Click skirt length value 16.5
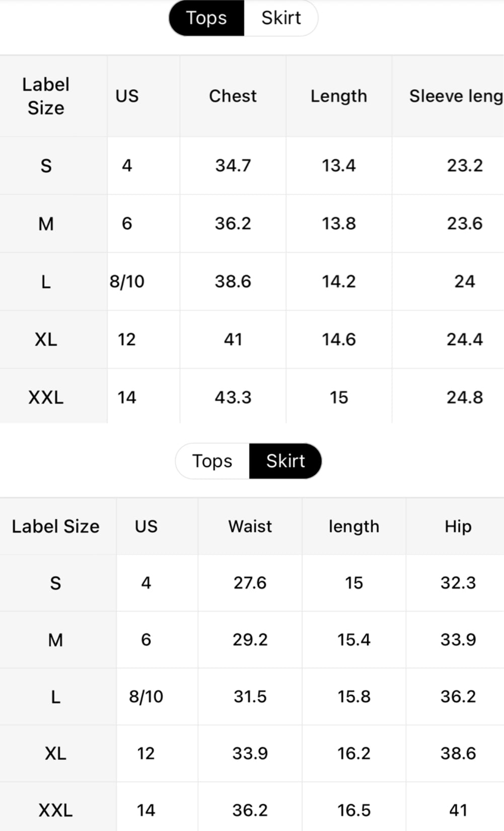504x831 pixels. [x=353, y=810]
